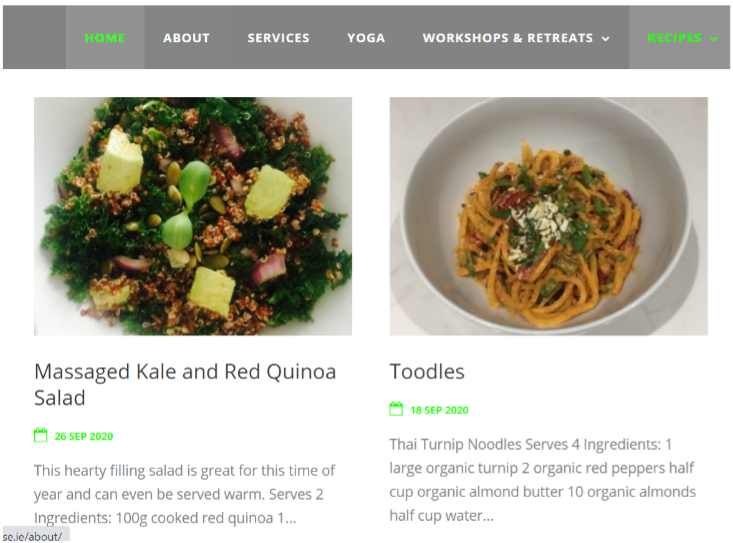Viewport: 733px width, 543px height.
Task: Open the Services menu item
Action: click(x=278, y=38)
